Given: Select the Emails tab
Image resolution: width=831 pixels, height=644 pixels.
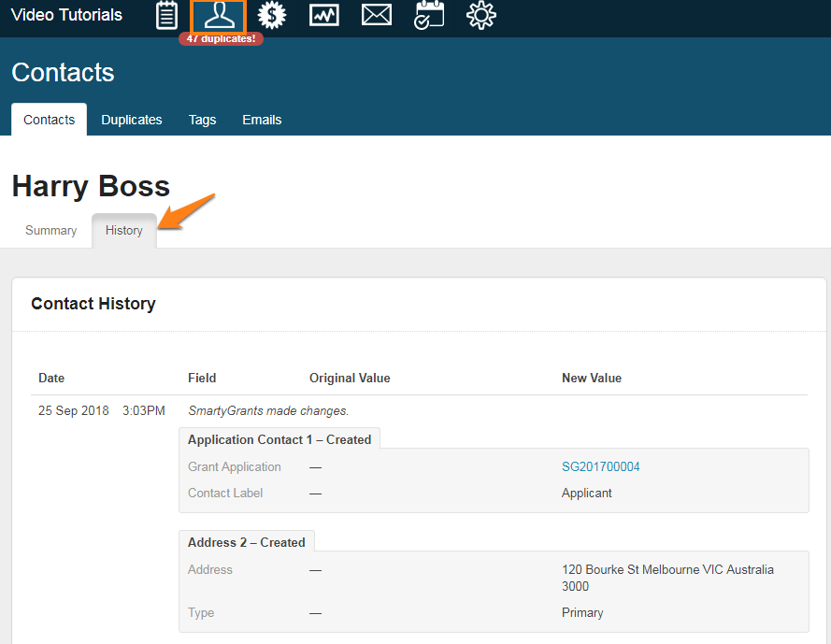Looking at the screenshot, I should [x=262, y=120].
